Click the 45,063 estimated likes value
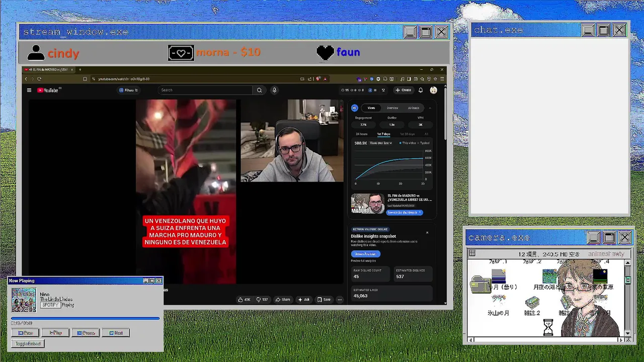This screenshot has width=644, height=362. (360, 296)
